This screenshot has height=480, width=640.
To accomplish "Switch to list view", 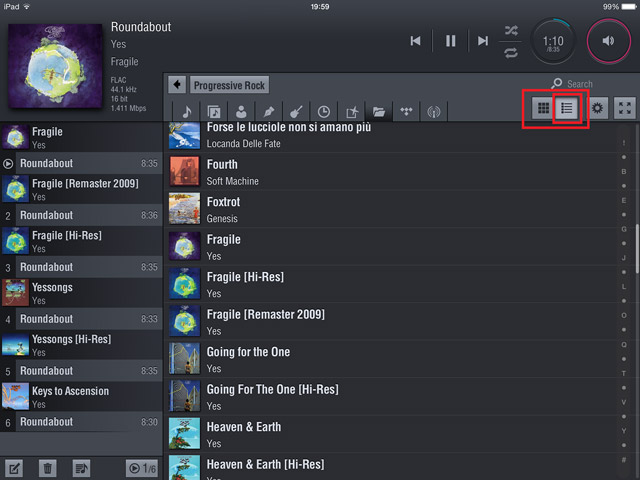I will 567,108.
